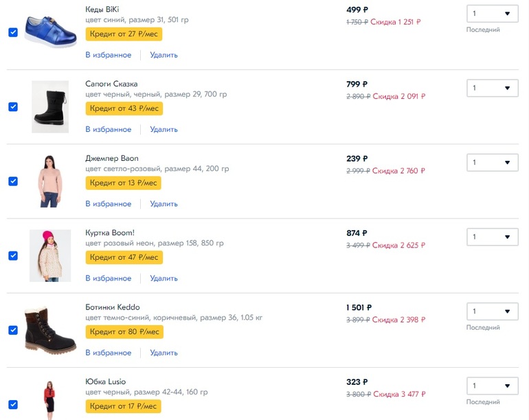Save Ботинки Keddo to В избранное
The width and height of the screenshot is (529, 420).
click(109, 353)
